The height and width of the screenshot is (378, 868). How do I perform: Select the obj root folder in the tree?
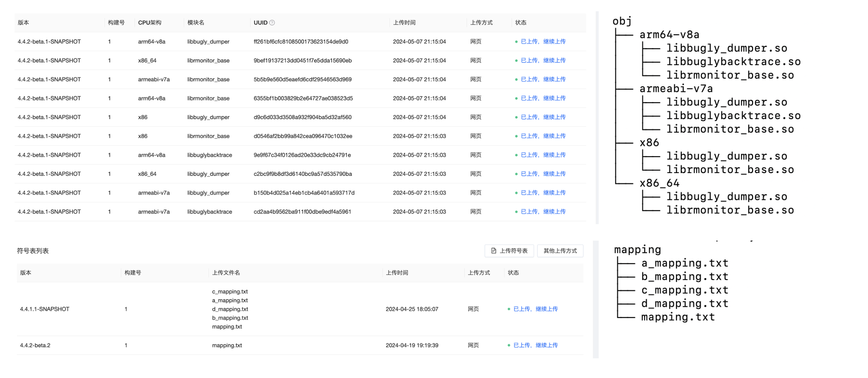tap(622, 21)
